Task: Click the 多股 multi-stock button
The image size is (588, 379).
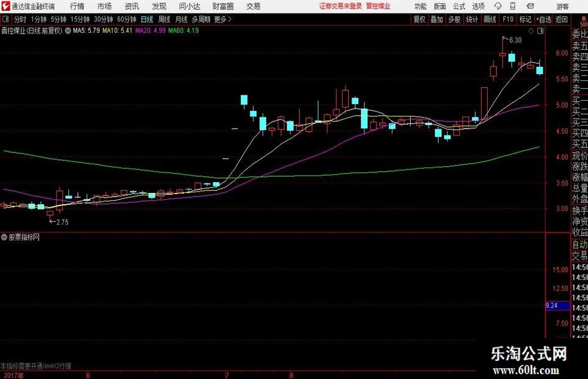Action: point(454,19)
